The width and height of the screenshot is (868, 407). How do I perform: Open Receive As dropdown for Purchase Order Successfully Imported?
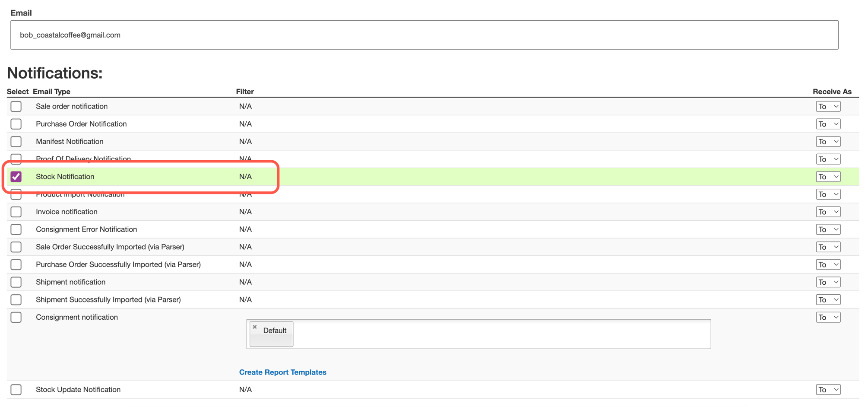[x=828, y=264]
